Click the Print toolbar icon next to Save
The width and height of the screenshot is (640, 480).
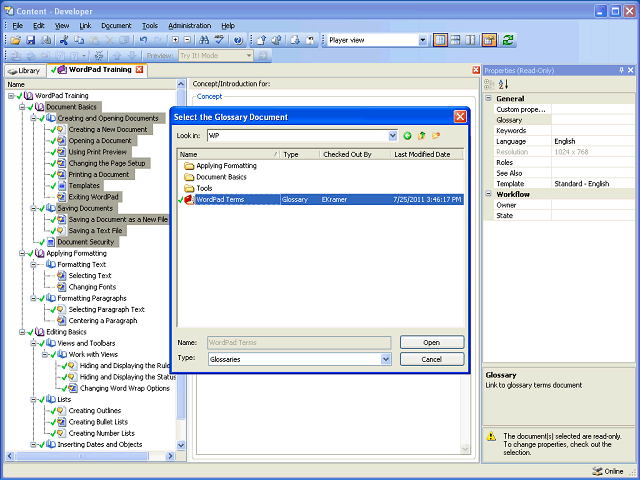(46, 40)
